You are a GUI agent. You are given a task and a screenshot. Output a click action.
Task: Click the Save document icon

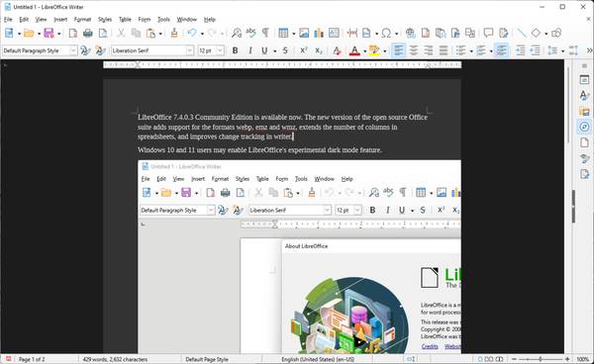point(49,34)
